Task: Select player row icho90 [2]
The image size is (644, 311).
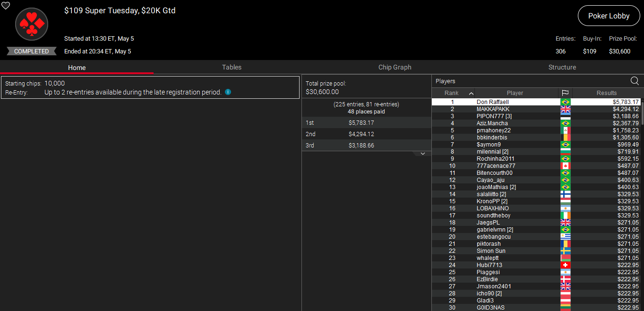Action: [x=536, y=294]
